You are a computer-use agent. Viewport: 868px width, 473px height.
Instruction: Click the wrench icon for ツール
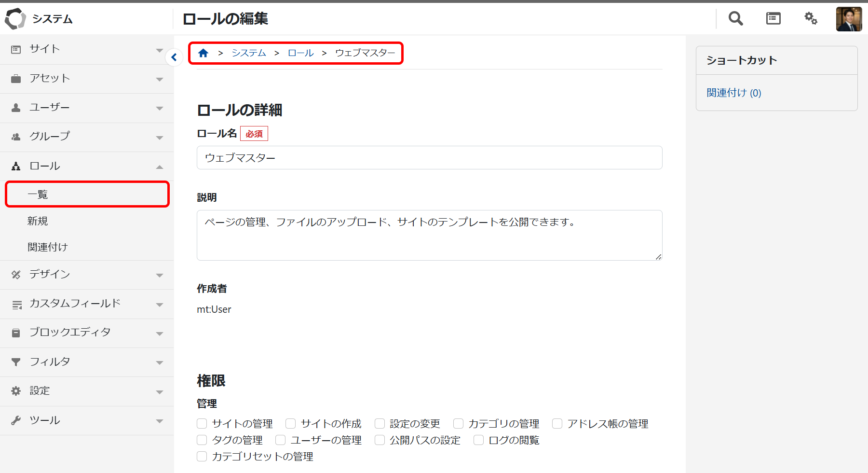click(16, 420)
